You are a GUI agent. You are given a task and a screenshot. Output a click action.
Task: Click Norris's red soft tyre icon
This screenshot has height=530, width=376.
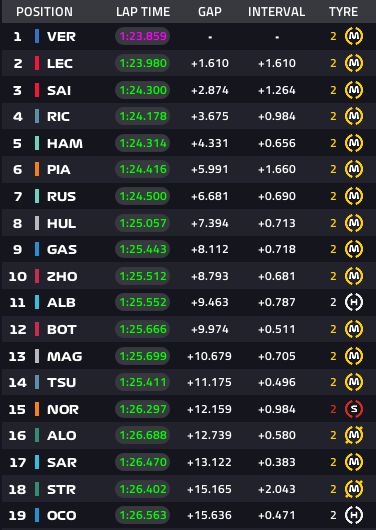(x=354, y=409)
